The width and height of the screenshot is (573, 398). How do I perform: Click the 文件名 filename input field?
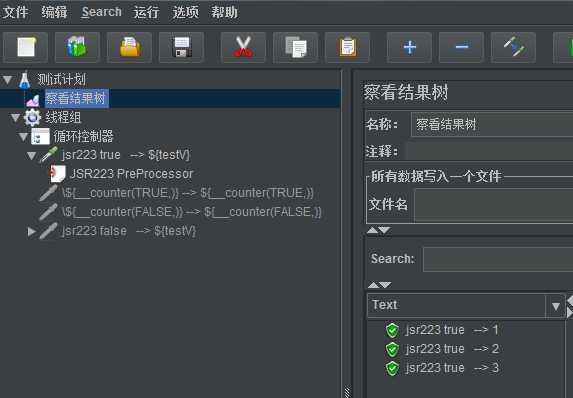(493, 205)
